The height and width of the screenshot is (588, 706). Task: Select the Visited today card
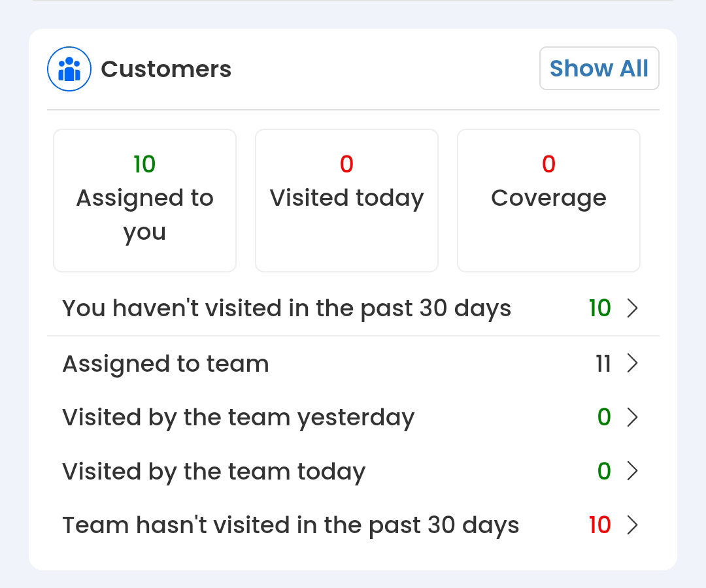[346, 200]
